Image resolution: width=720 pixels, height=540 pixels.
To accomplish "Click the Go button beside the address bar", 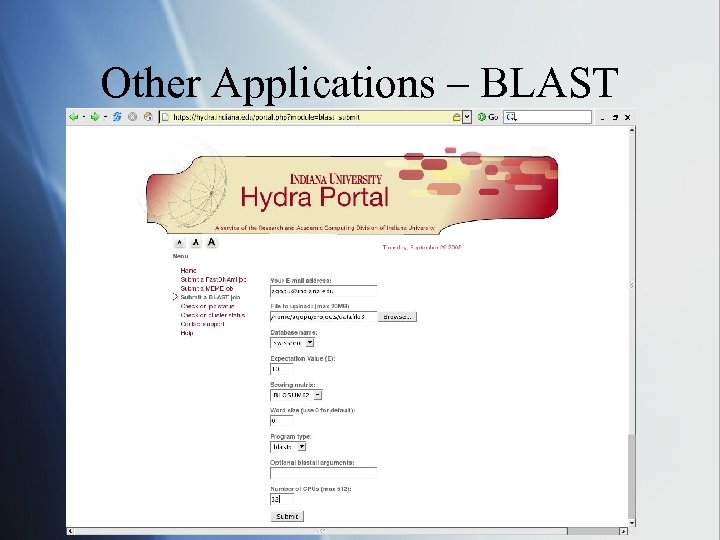I will (x=488, y=117).
